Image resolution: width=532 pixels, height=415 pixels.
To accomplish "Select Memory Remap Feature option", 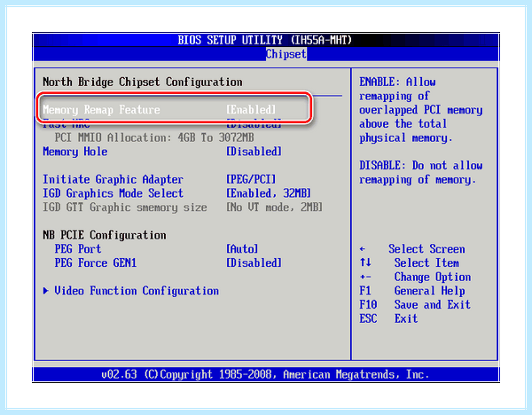I will coord(101,110).
